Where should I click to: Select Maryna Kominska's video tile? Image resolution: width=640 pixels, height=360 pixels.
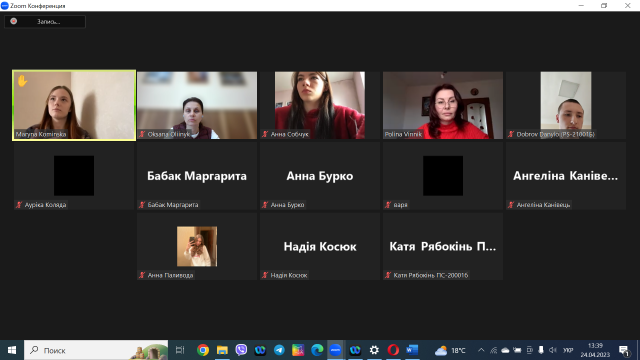click(74, 105)
